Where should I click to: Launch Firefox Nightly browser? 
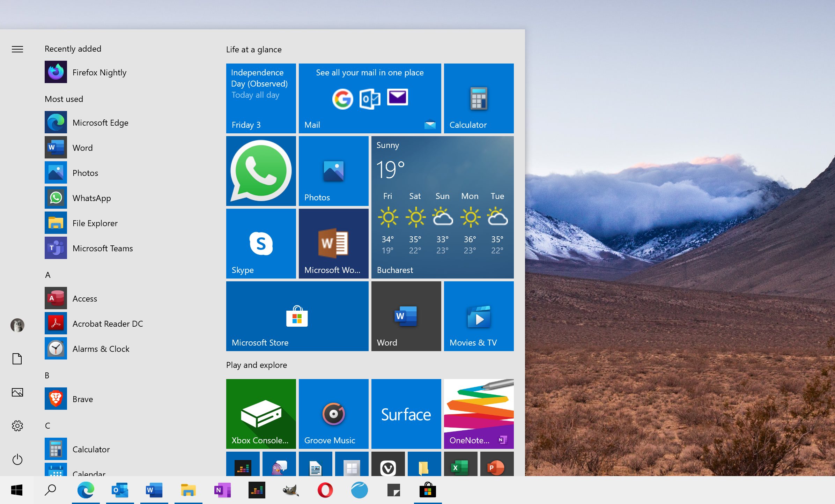[x=98, y=72]
